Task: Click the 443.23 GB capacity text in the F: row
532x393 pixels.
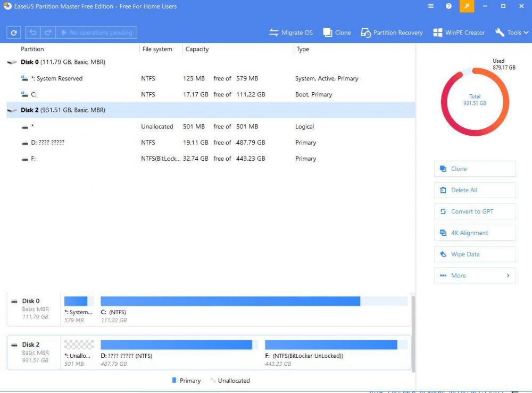Action: pos(251,159)
